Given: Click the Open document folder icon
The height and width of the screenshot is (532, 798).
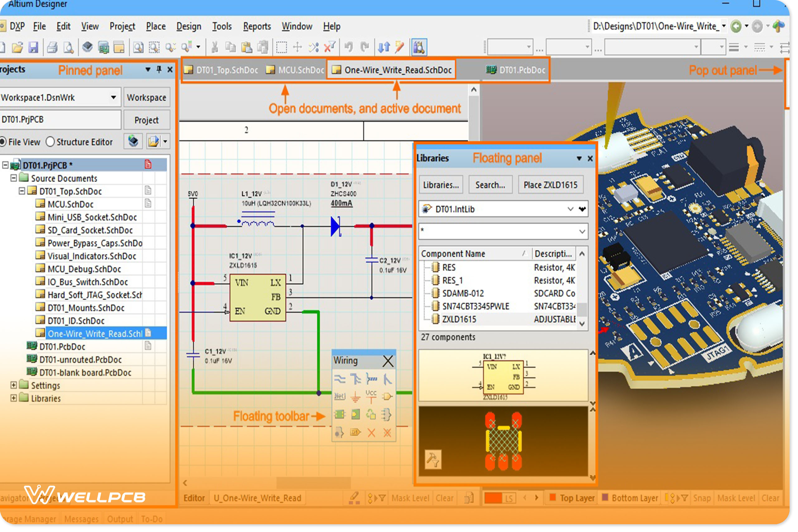Looking at the screenshot, I should [18, 47].
